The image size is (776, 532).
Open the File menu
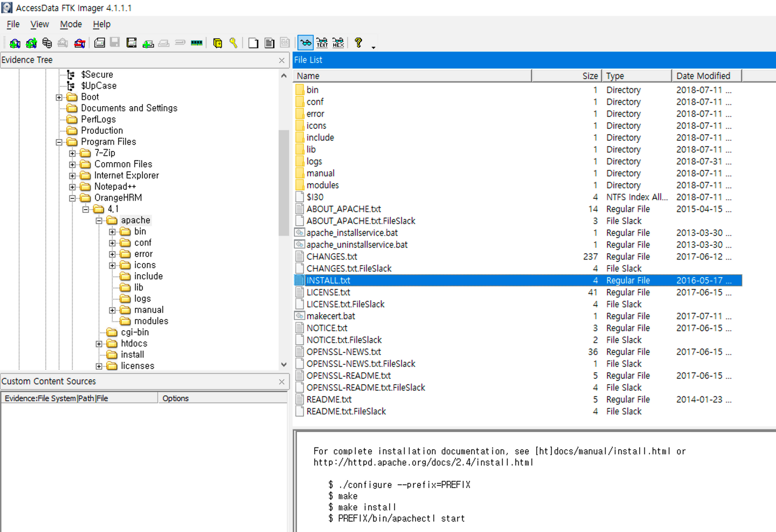(x=13, y=24)
